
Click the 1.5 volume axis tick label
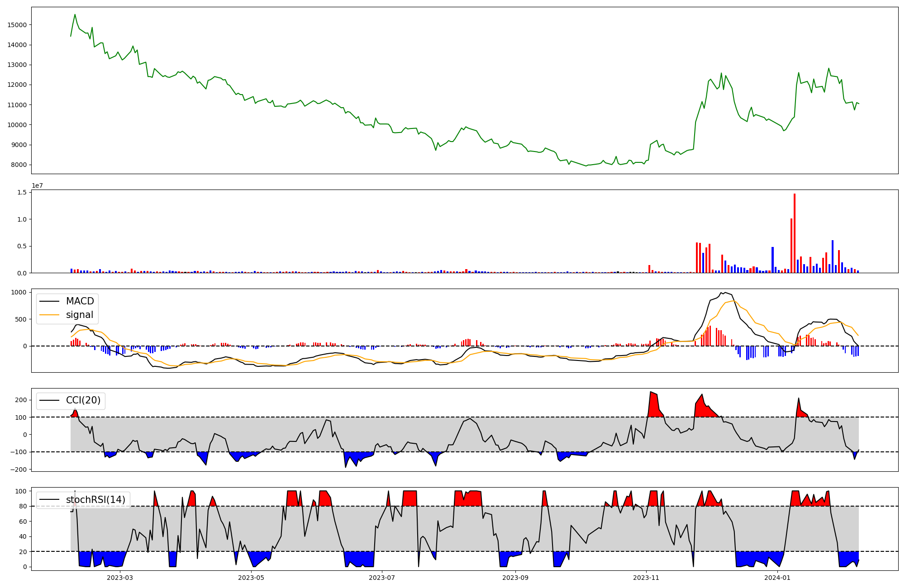[22, 193]
